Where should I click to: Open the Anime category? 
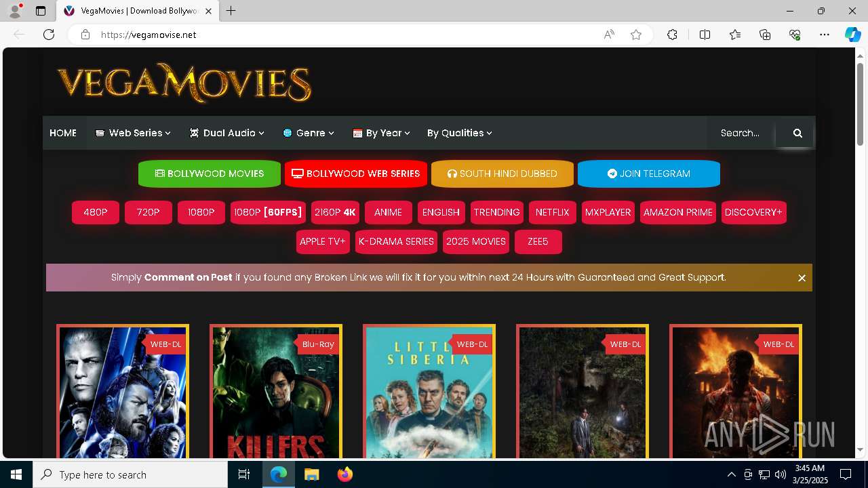click(389, 212)
